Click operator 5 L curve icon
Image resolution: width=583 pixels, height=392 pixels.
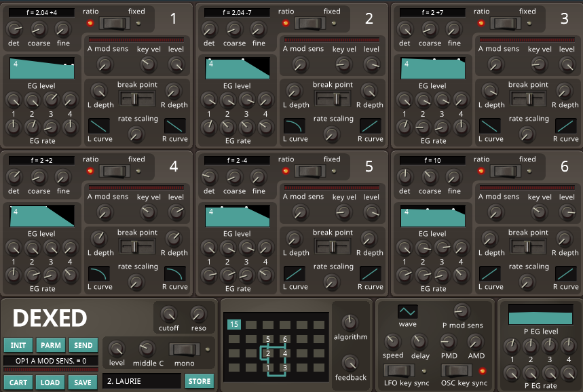coord(295,274)
